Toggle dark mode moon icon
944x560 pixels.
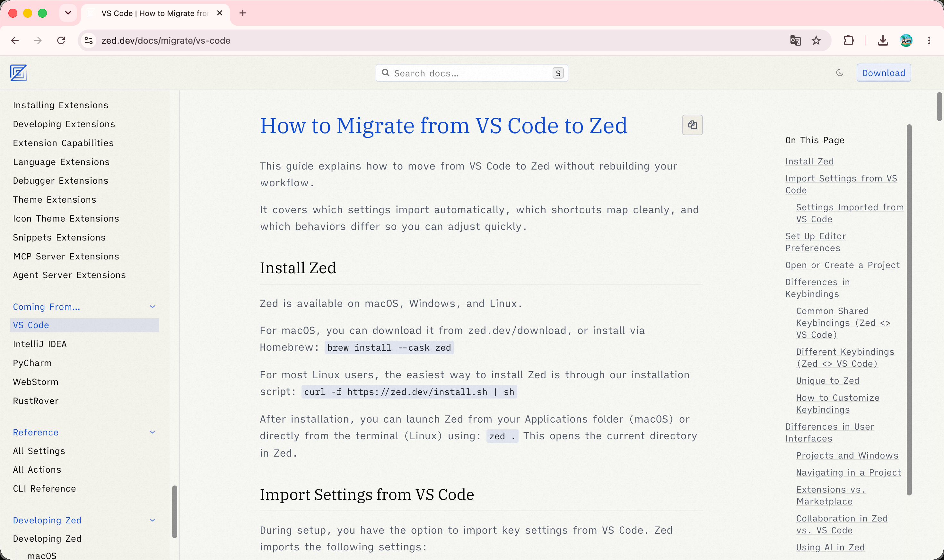coord(840,73)
